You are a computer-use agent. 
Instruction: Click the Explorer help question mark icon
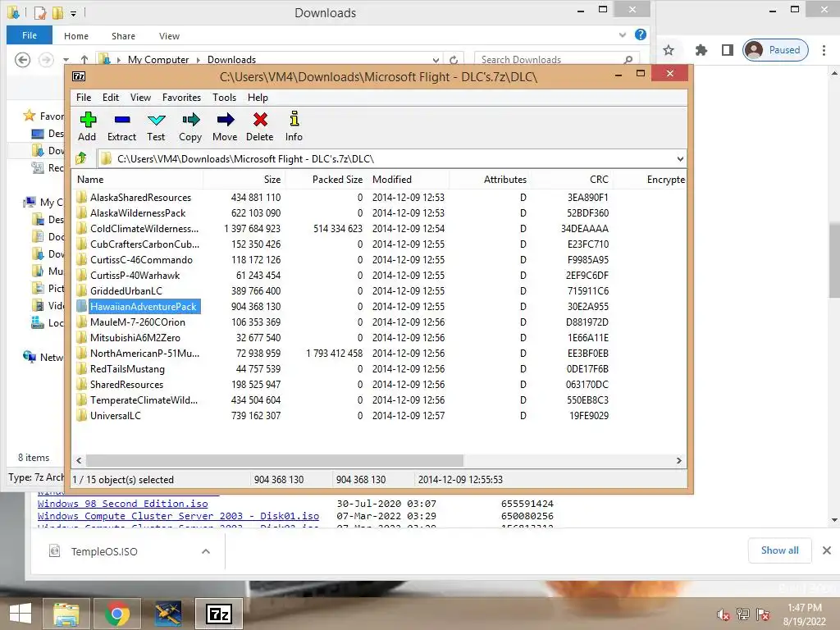[640, 34]
